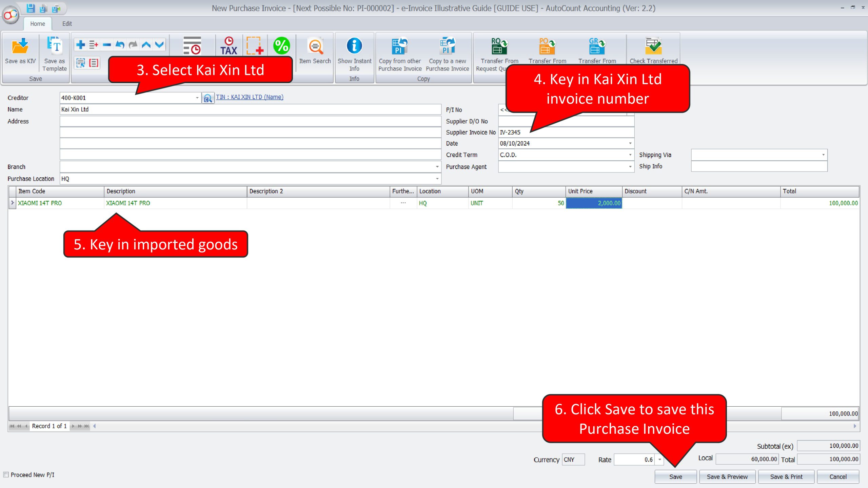Click the blue undo arrow icon
Viewport: 868px width, 488px height.
(120, 45)
